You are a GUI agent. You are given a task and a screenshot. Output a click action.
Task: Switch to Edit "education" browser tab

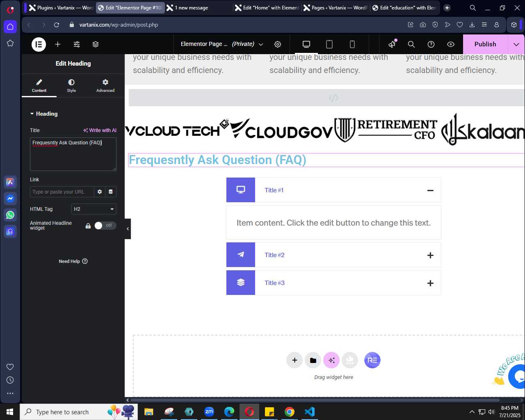click(404, 8)
